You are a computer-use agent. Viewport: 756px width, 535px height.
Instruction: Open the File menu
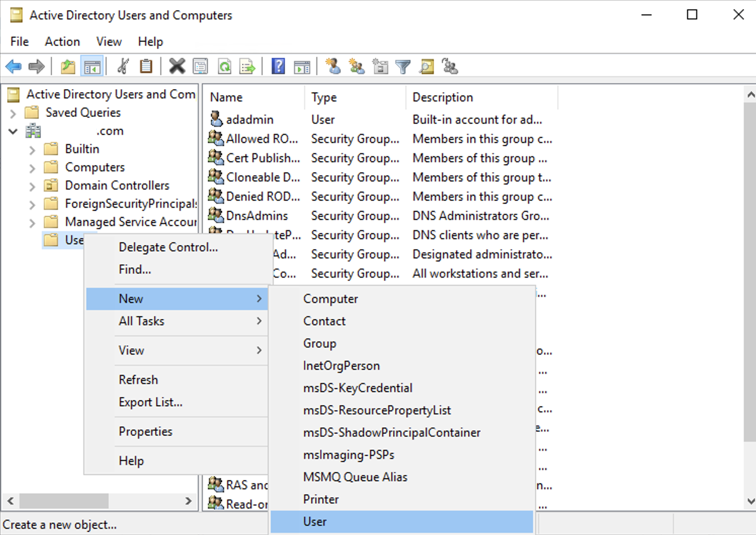pyautogui.click(x=20, y=42)
